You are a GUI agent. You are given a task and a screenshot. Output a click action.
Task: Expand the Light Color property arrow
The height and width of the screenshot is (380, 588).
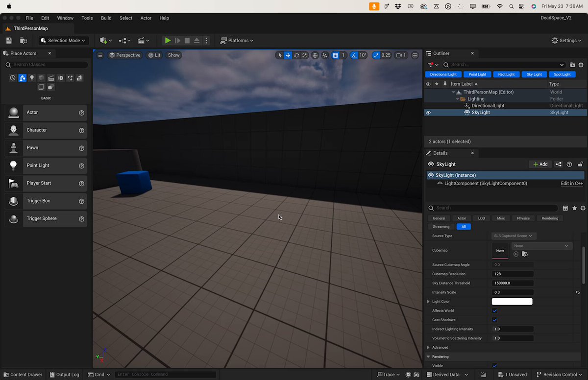coord(429,302)
